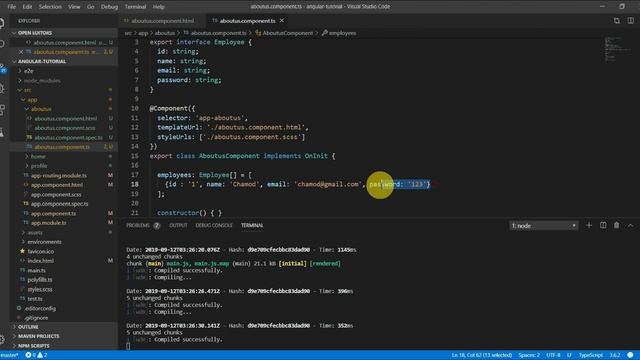640x360 pixels.
Task: Expand the profile folder
Action: click(x=39, y=166)
